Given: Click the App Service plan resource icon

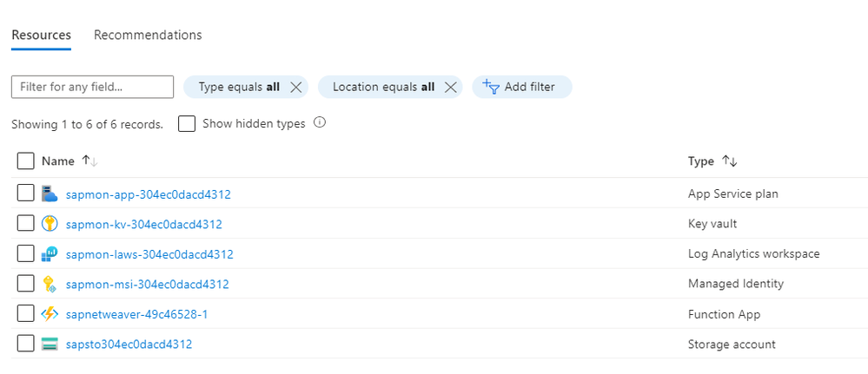Looking at the screenshot, I should click(50, 194).
